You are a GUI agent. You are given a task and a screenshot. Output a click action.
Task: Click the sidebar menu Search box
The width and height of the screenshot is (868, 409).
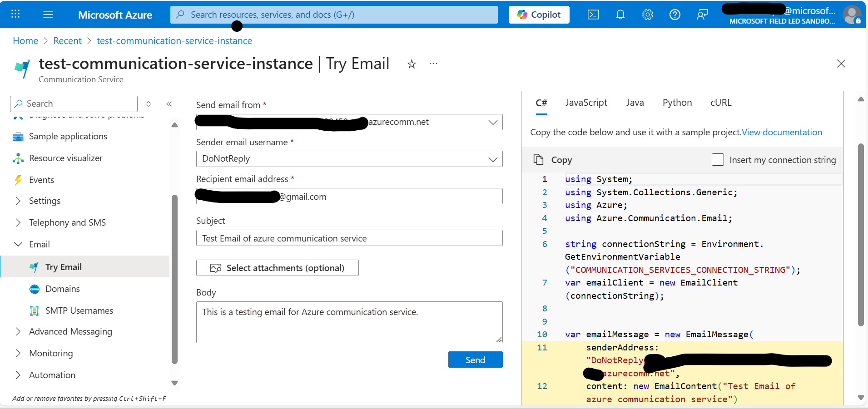point(74,103)
